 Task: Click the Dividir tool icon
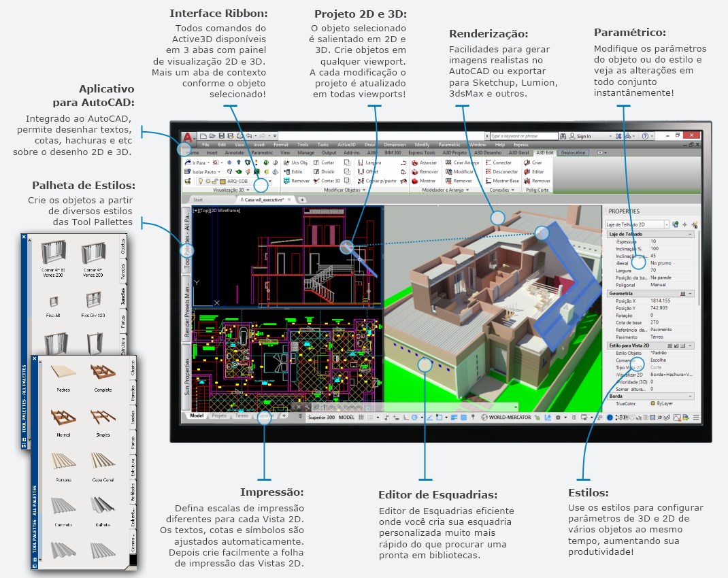(317, 172)
